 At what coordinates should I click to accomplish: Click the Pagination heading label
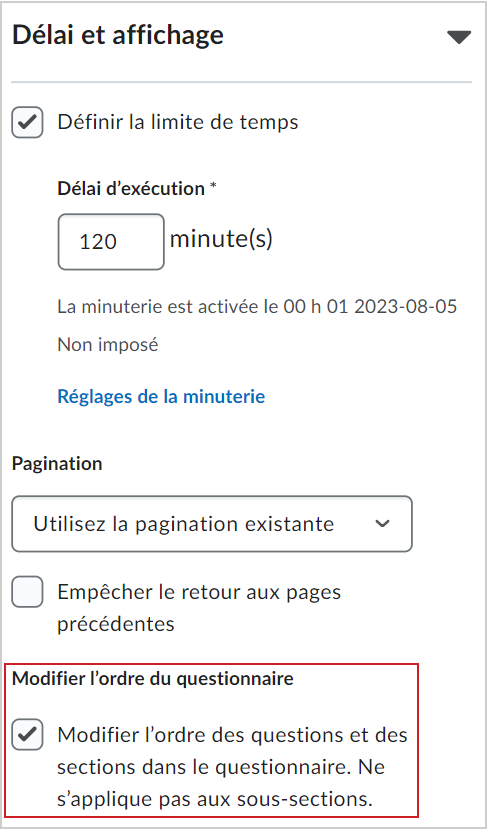(x=57, y=464)
